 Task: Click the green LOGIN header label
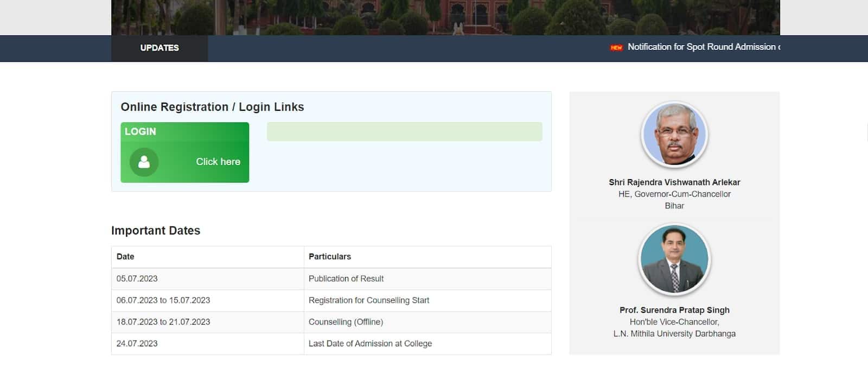141,131
